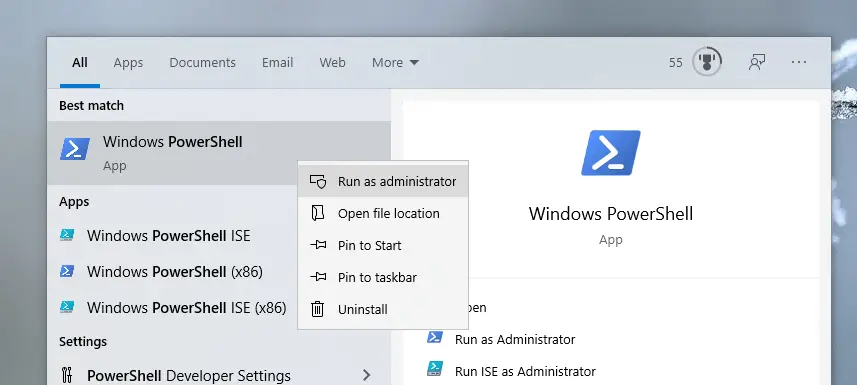857x385 pixels.
Task: Select Pin to Start in context menu
Action: point(383,245)
